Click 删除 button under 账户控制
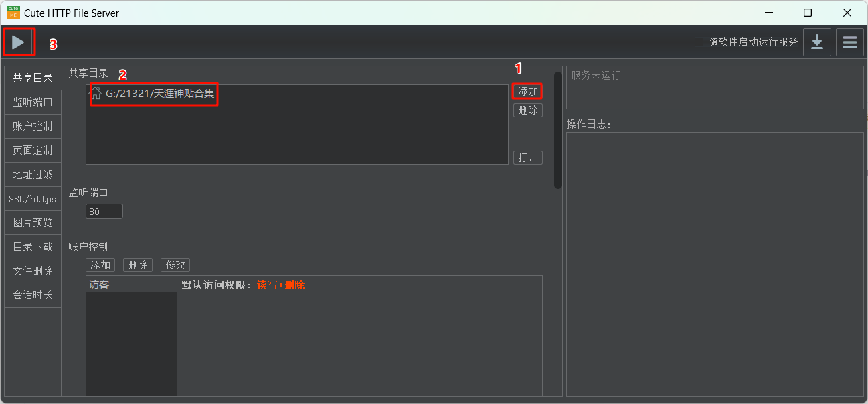This screenshot has width=868, height=404. pyautogui.click(x=138, y=265)
